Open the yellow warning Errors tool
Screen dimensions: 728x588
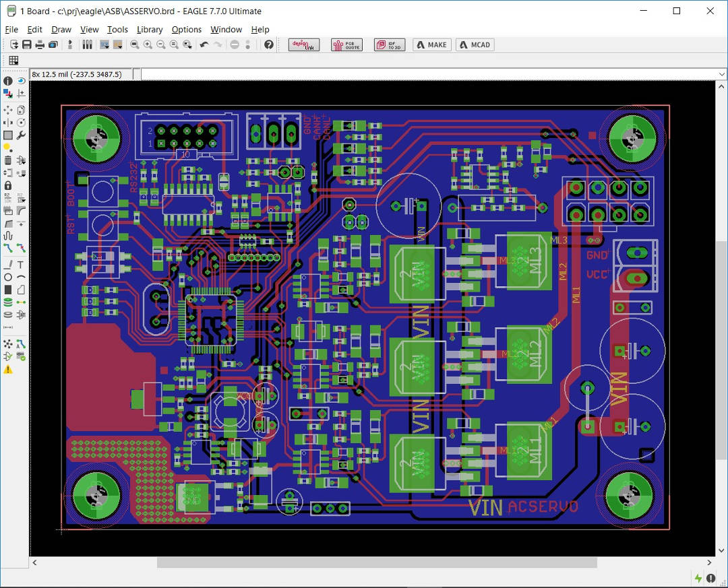(x=8, y=370)
